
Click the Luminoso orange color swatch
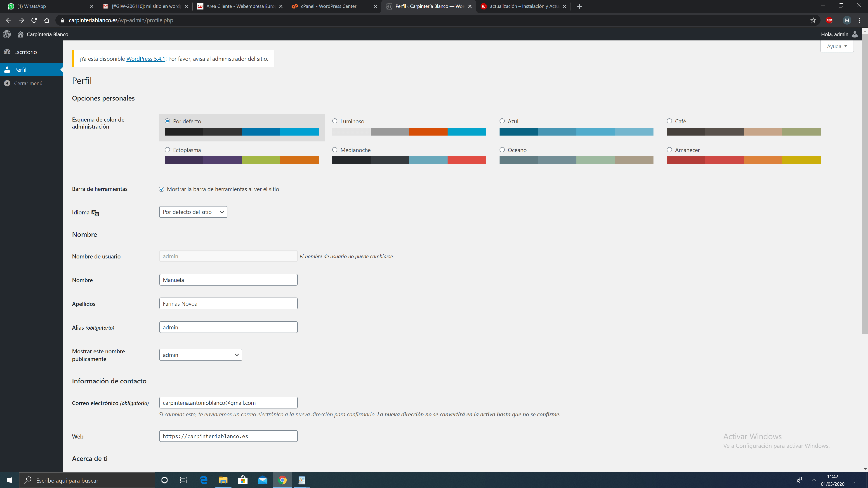pyautogui.click(x=428, y=132)
